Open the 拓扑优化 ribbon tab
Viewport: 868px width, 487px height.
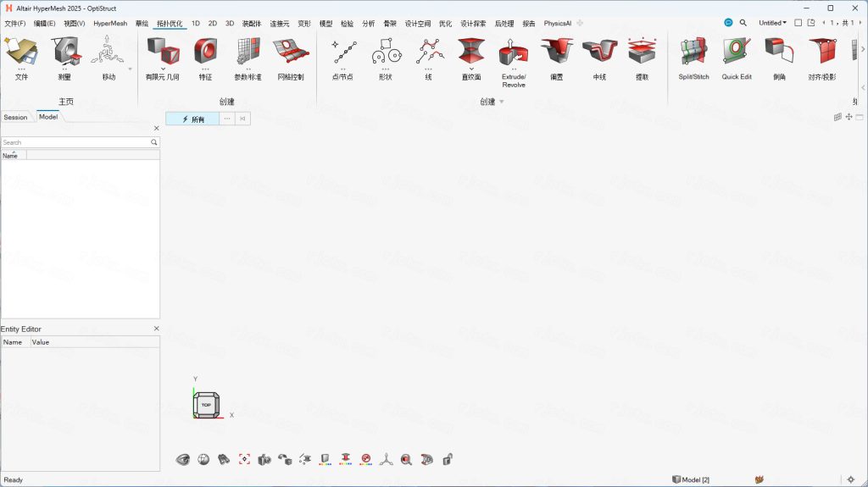coord(170,24)
